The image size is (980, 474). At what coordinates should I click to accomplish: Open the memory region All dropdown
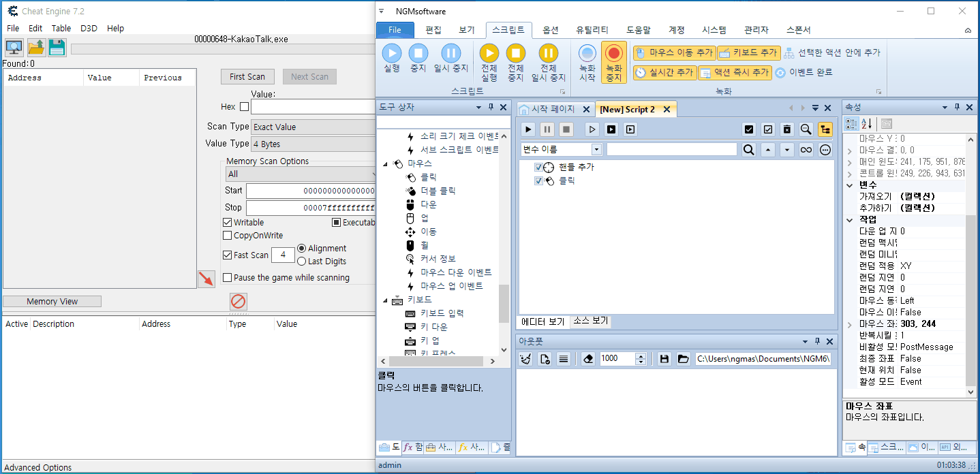pyautogui.click(x=301, y=174)
